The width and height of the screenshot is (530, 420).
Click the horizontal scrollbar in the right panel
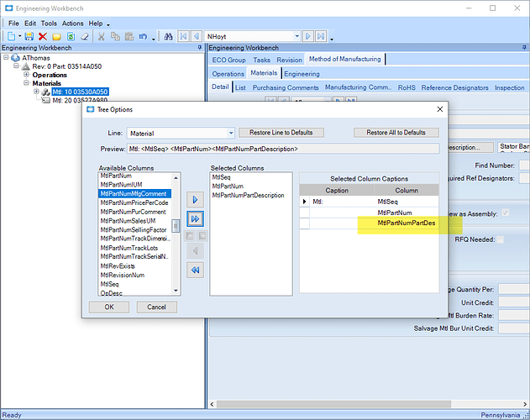coord(333,404)
